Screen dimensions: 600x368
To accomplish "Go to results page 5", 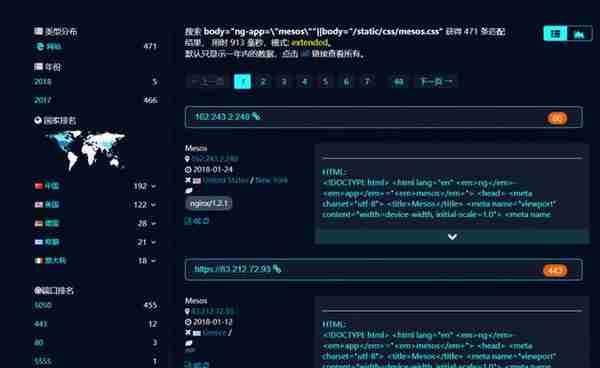I will point(325,81).
